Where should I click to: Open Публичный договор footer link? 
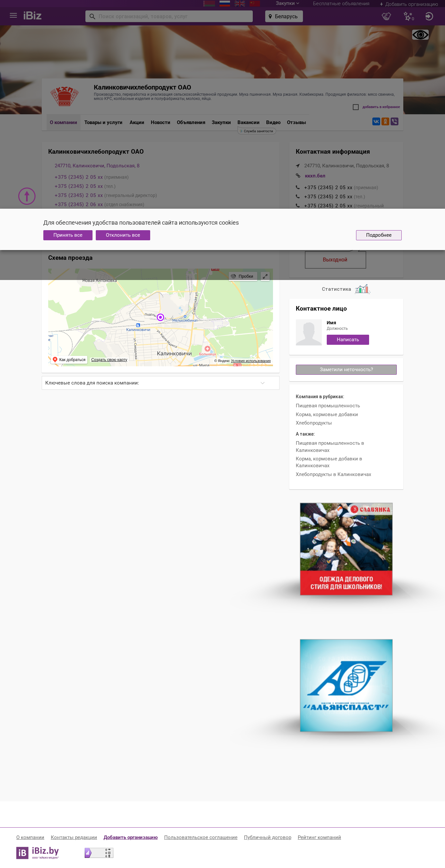267,837
